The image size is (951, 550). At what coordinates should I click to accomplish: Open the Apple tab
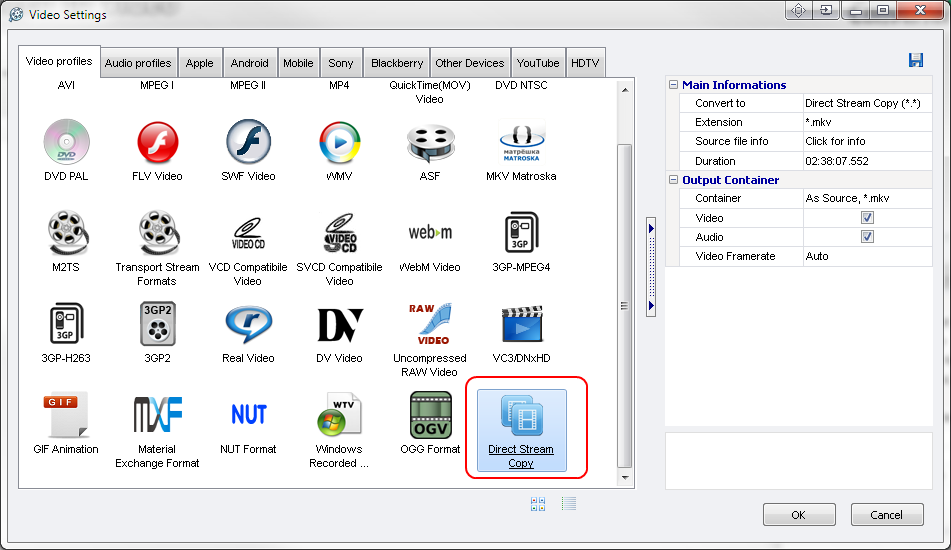200,63
